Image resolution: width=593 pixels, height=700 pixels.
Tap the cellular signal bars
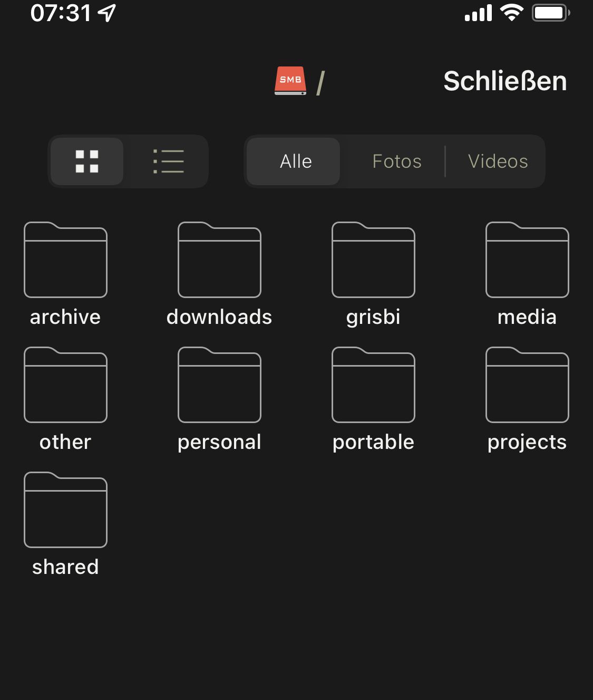click(x=478, y=13)
